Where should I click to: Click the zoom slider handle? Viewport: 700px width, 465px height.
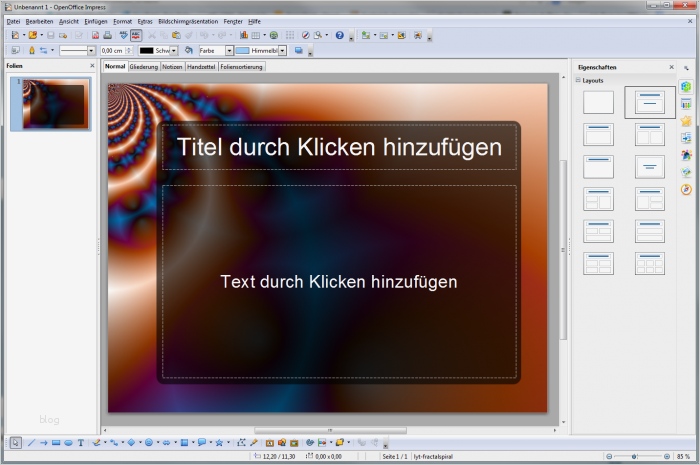pyautogui.click(x=634, y=457)
